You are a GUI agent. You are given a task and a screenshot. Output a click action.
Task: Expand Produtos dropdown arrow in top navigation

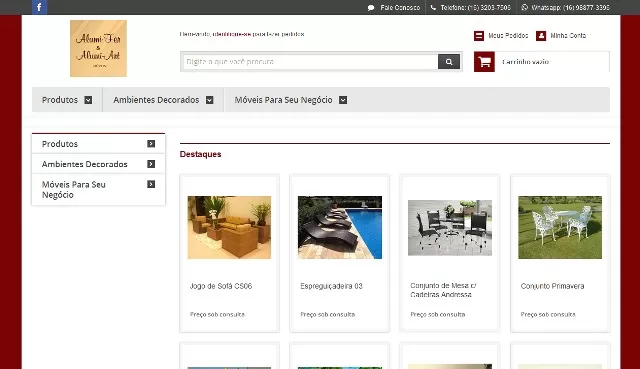click(x=88, y=100)
